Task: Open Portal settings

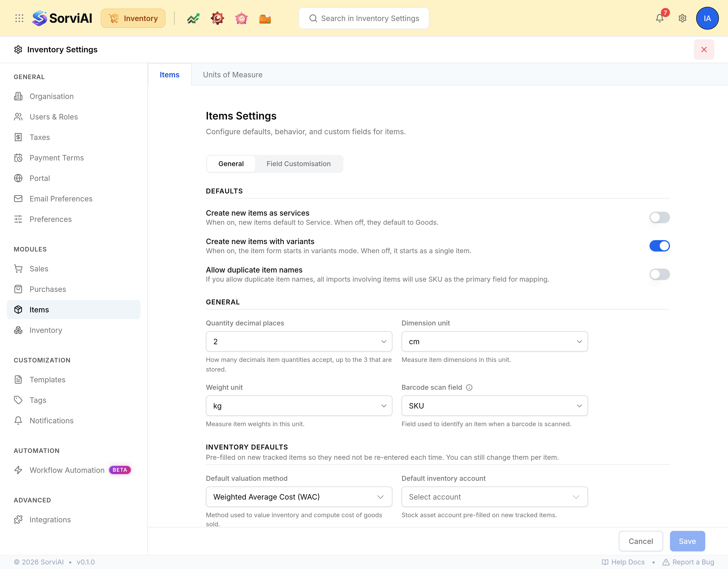Action: pos(73,178)
